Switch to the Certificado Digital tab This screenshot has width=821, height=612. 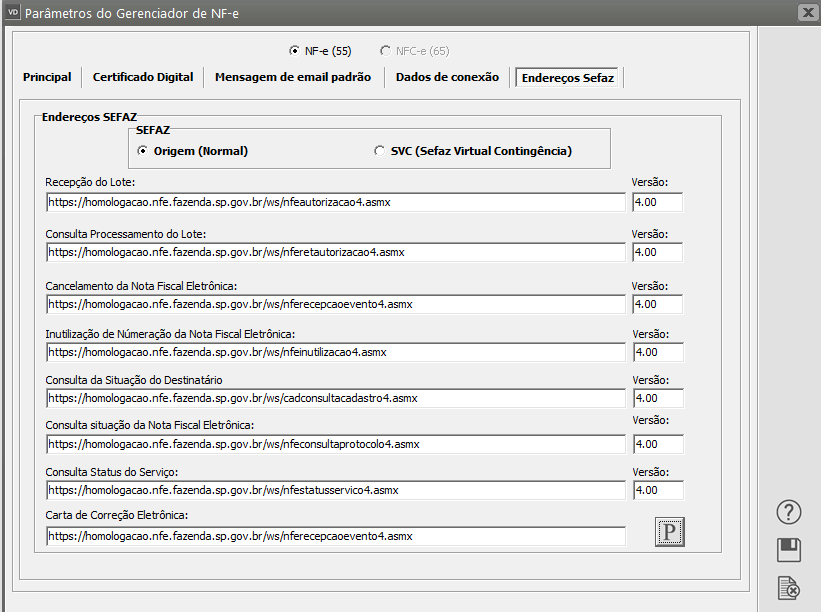[x=143, y=77]
